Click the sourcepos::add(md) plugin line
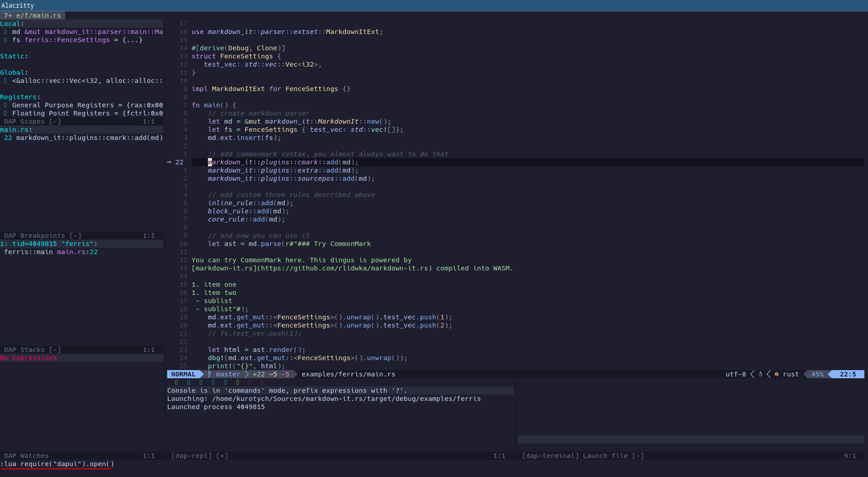 click(x=291, y=178)
